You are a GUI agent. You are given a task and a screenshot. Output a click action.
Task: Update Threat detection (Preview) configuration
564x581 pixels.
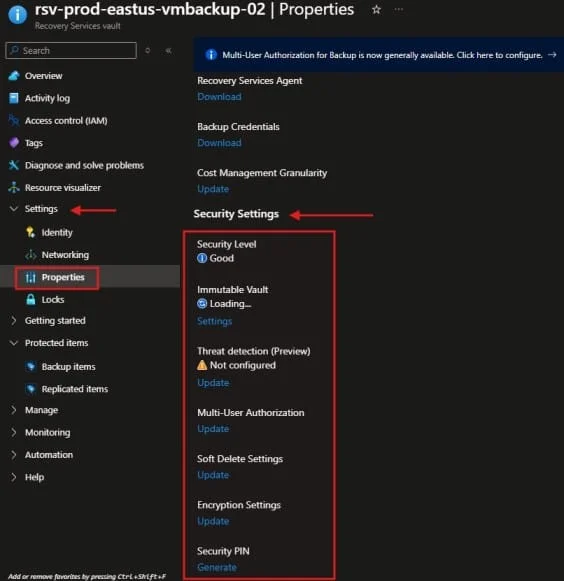(213, 383)
